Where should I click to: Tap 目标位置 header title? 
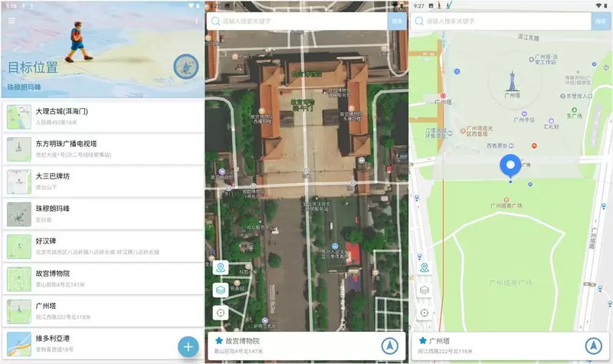(x=33, y=67)
